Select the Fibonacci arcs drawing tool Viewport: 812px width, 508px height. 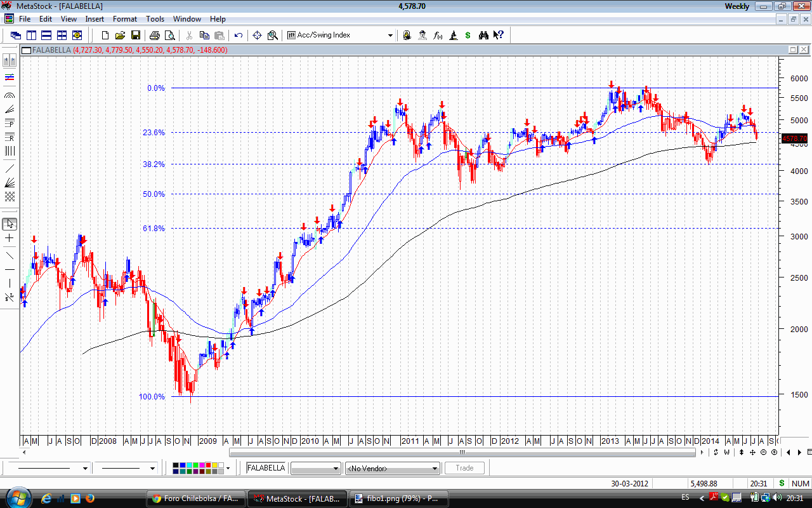pyautogui.click(x=10, y=95)
